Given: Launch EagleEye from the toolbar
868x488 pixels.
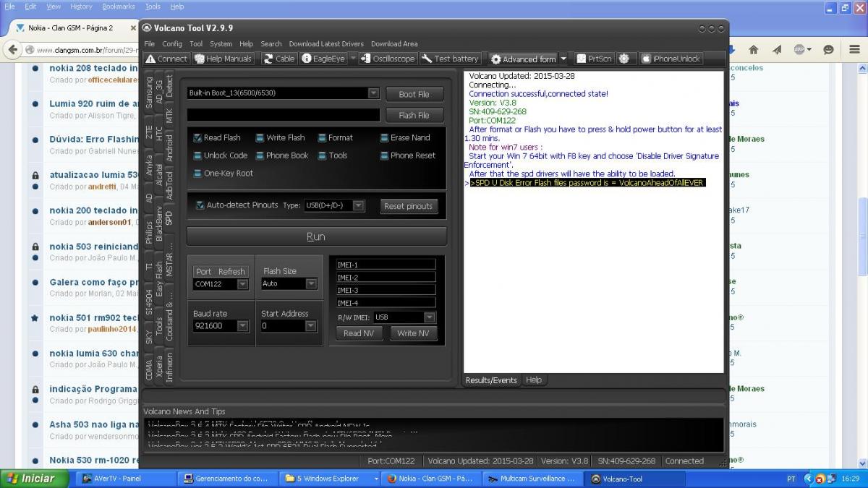Looking at the screenshot, I should coord(323,59).
